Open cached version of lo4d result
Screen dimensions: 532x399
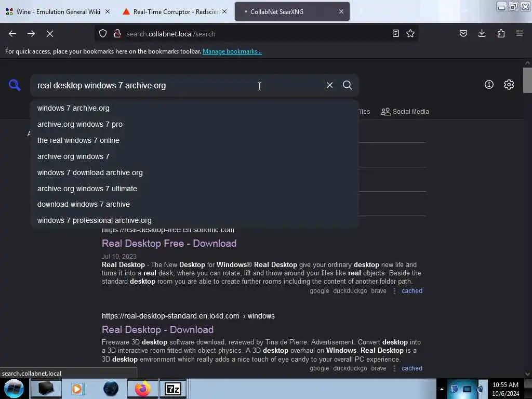click(412, 368)
